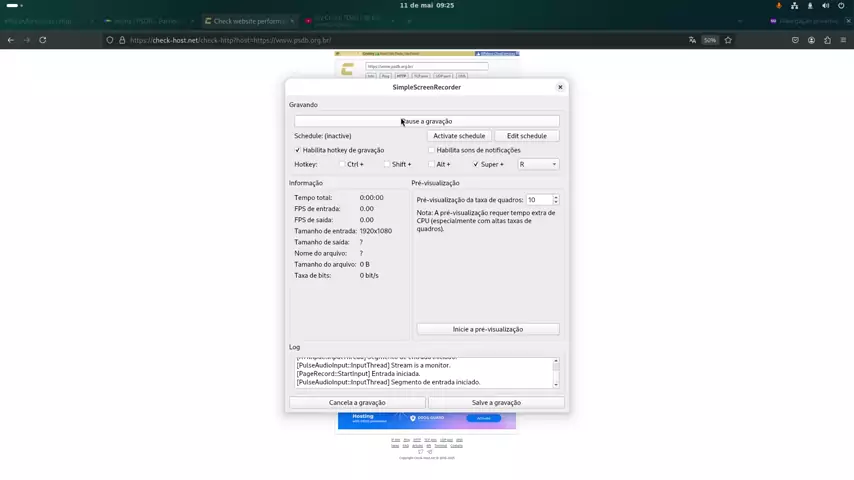Check the Shift + hotkey modifier
854x480 pixels.
tap(387, 164)
